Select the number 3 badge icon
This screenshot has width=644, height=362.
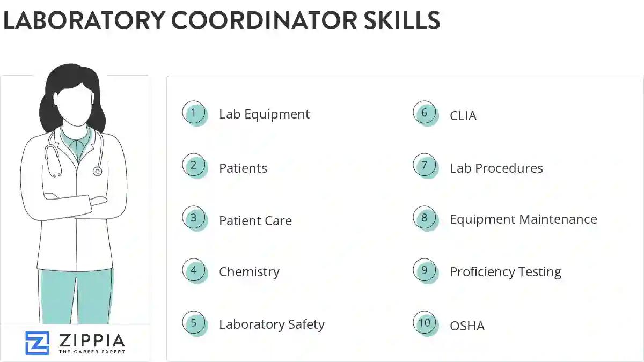point(194,218)
